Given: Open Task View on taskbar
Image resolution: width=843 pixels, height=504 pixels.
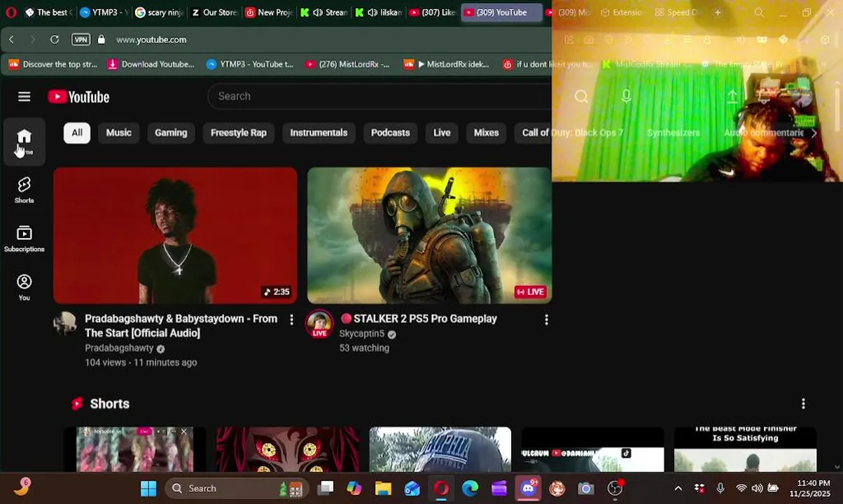Looking at the screenshot, I should (x=326, y=489).
